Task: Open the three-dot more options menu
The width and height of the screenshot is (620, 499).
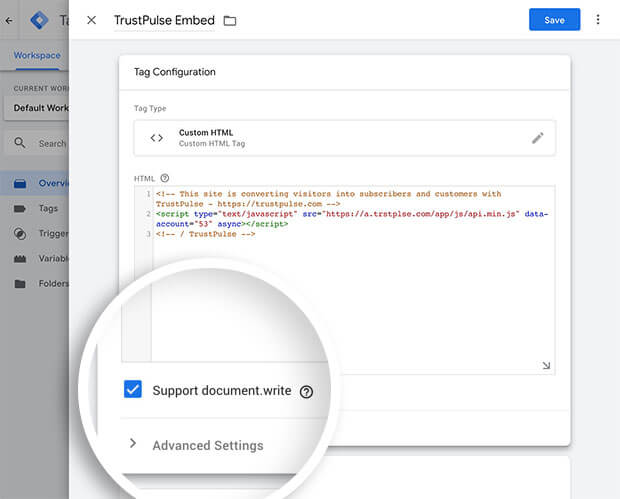Action: [x=598, y=19]
